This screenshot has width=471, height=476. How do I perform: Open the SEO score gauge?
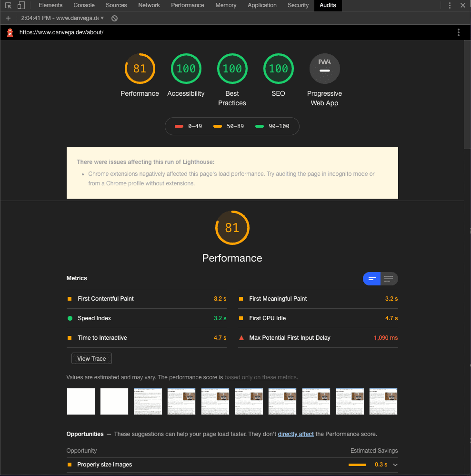278,69
